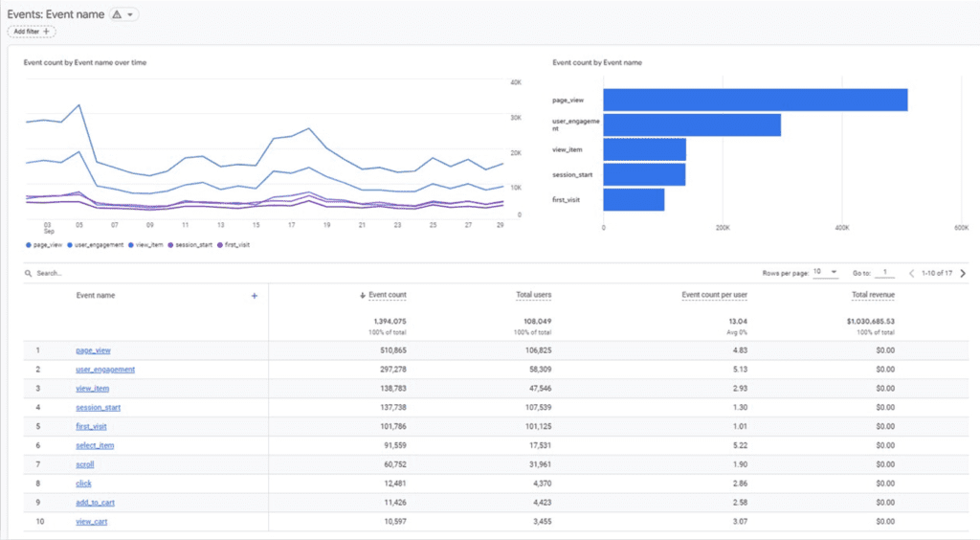Sort by Total users column header
This screenshot has width=980, height=540.
pos(533,295)
